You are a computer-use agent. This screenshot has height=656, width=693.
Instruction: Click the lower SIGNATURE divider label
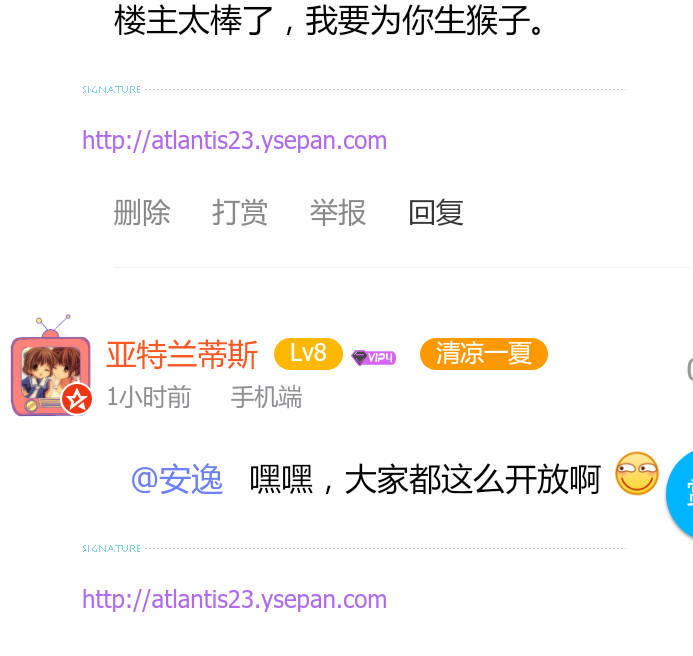111,549
